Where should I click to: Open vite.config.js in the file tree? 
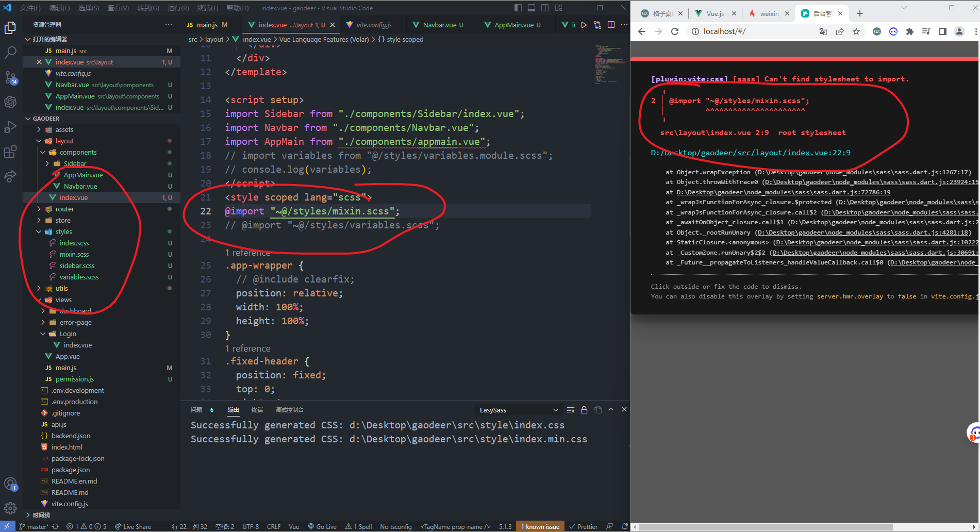click(70, 504)
